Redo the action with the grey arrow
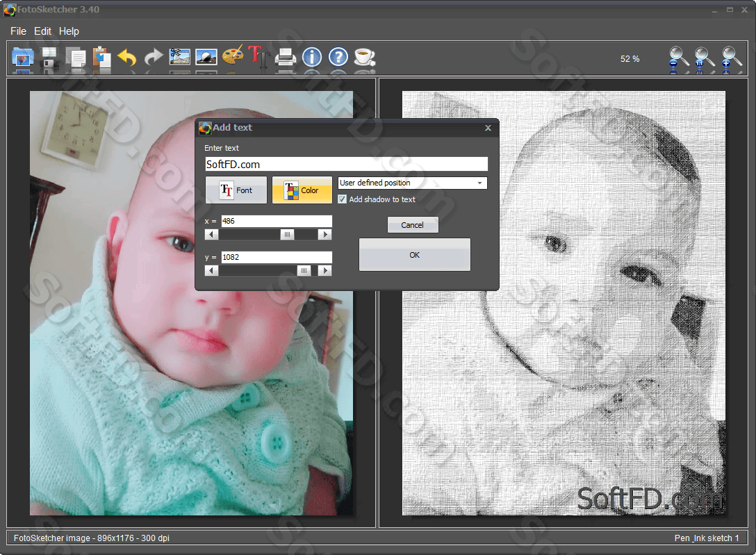Screen dimensions: 756x555 point(154,58)
